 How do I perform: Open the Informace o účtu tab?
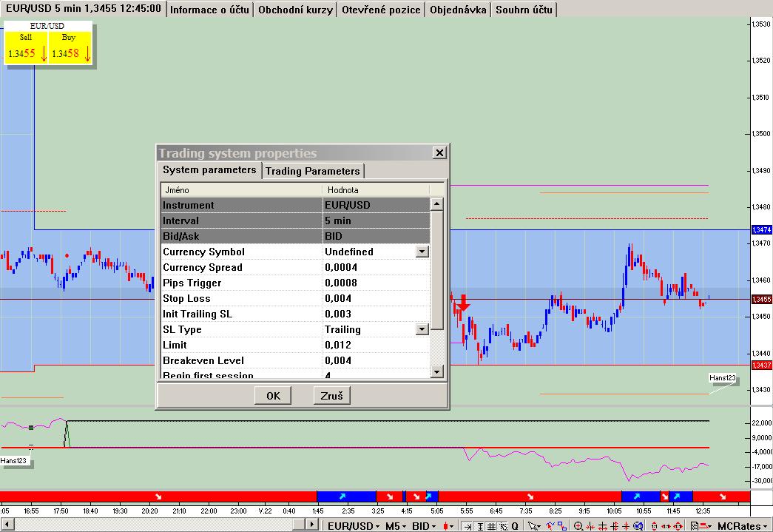click(209, 10)
